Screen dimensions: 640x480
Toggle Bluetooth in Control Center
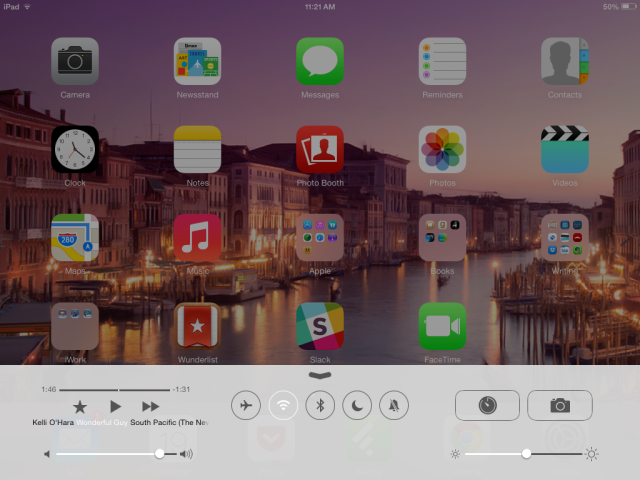coord(320,405)
